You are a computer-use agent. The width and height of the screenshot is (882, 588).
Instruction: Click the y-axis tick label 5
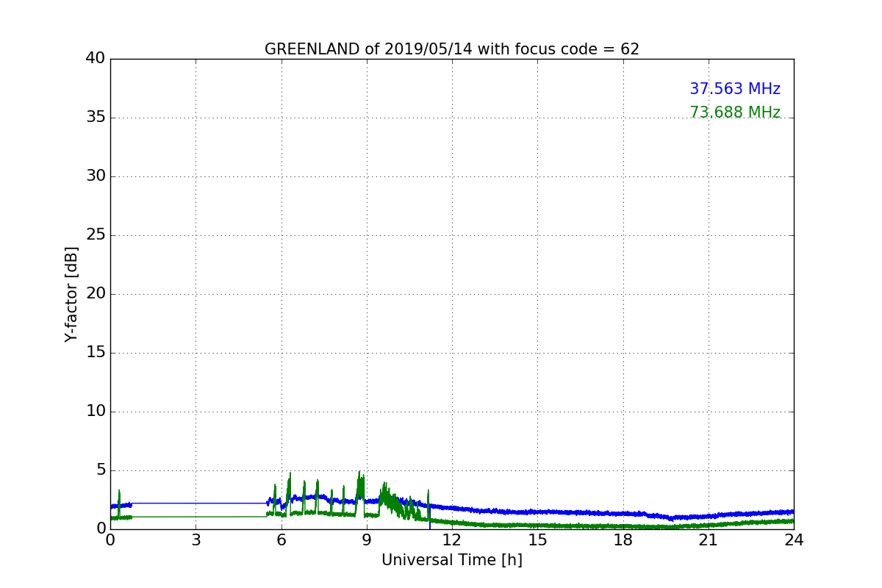(x=101, y=470)
